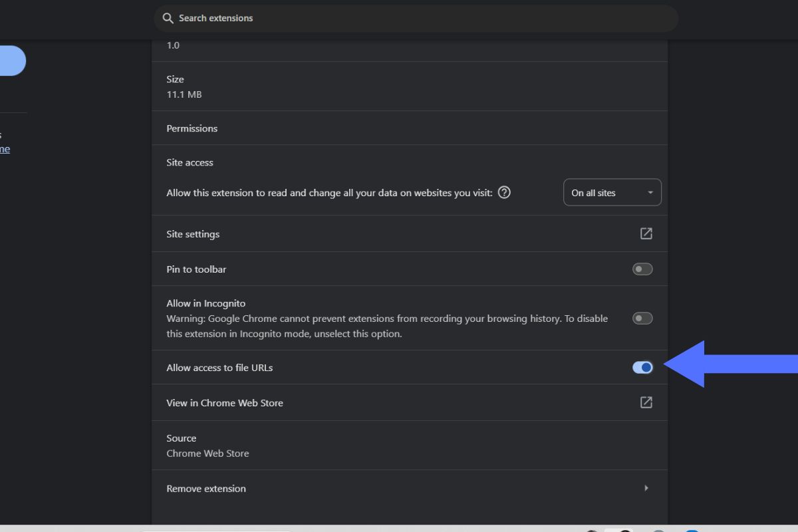Focus the Search extensions field
Screen dimensions: 798x532
[416, 19]
